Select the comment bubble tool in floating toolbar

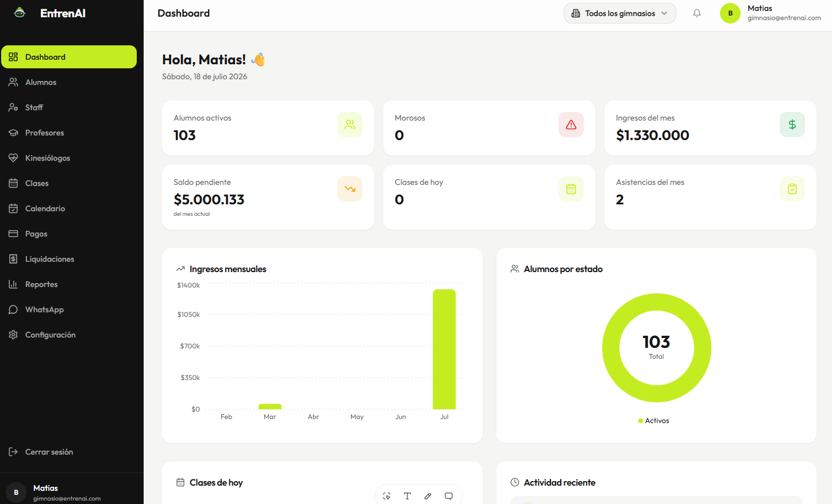coord(449,496)
